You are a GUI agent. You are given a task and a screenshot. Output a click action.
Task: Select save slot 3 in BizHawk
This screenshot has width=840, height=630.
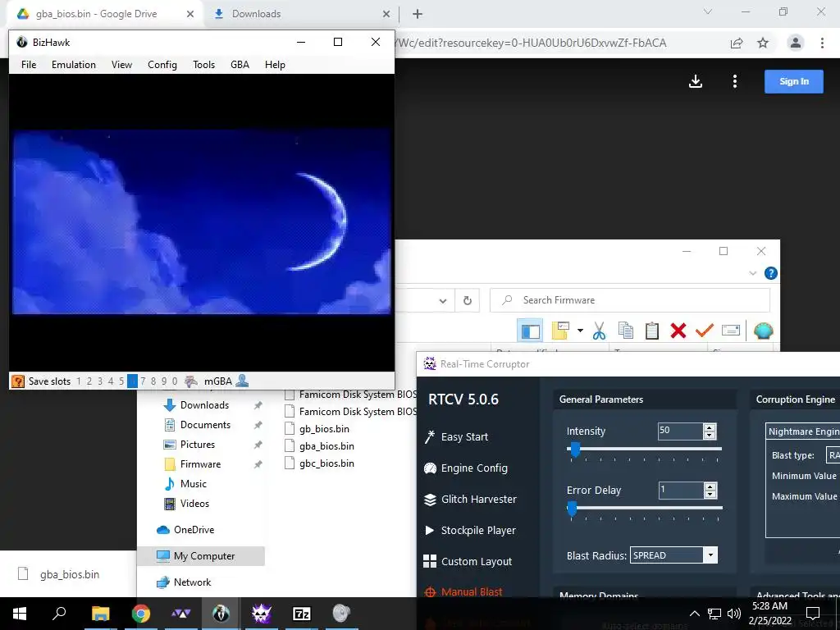[100, 381]
